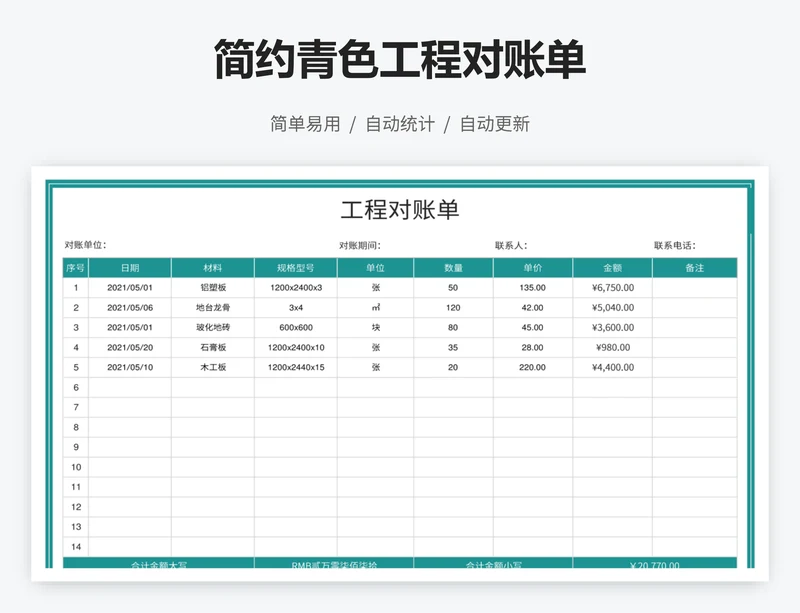Click the 木工板 material cell

[x=213, y=367]
